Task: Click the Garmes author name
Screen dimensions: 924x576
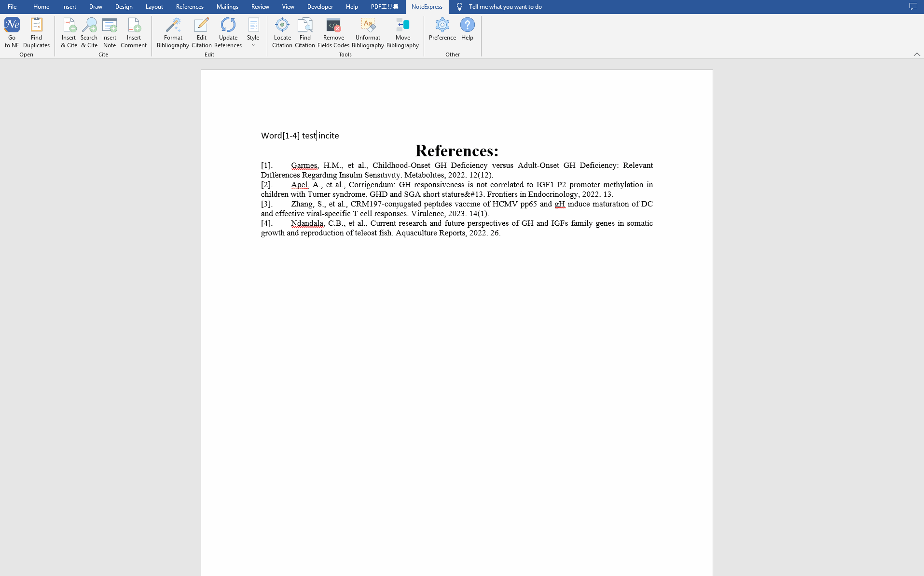Action: pyautogui.click(x=304, y=165)
